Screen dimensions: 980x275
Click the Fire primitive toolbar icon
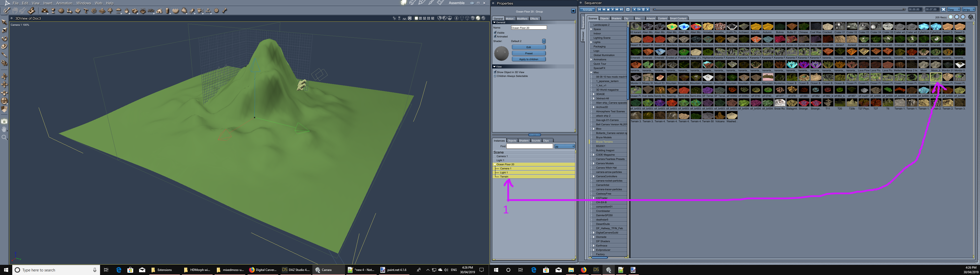(127, 11)
